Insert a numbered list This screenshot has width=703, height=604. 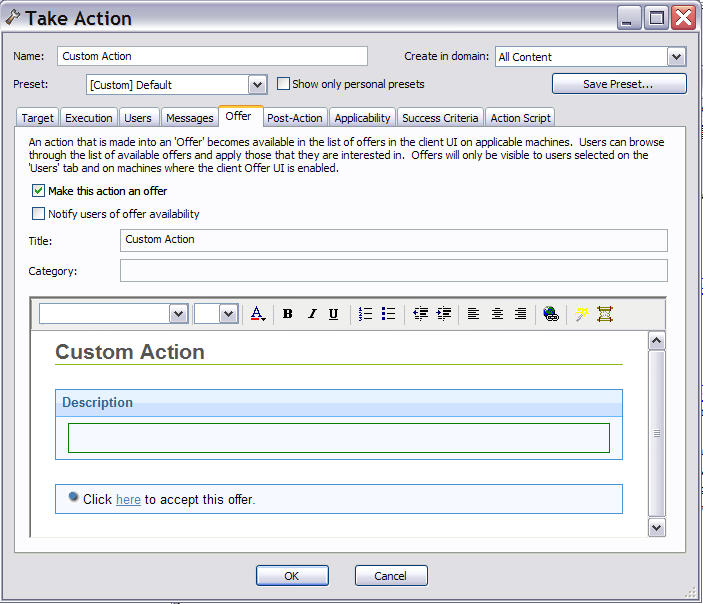coord(365,314)
